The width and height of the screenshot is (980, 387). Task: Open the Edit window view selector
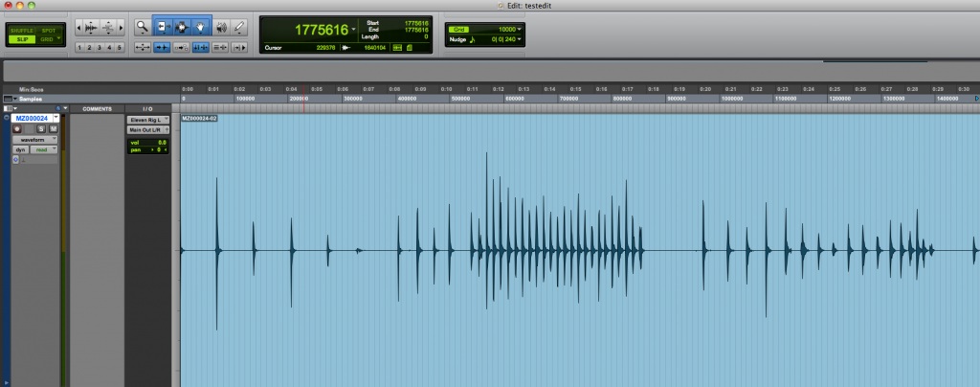7,109
